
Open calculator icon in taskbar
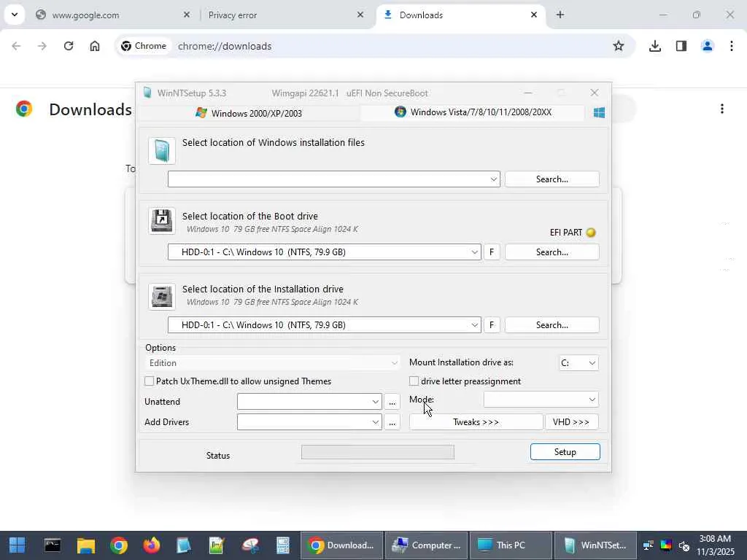(283, 545)
